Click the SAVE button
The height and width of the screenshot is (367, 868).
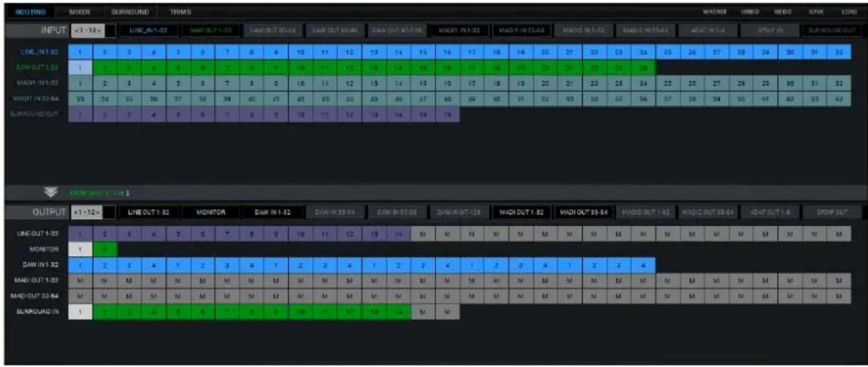[x=817, y=11]
